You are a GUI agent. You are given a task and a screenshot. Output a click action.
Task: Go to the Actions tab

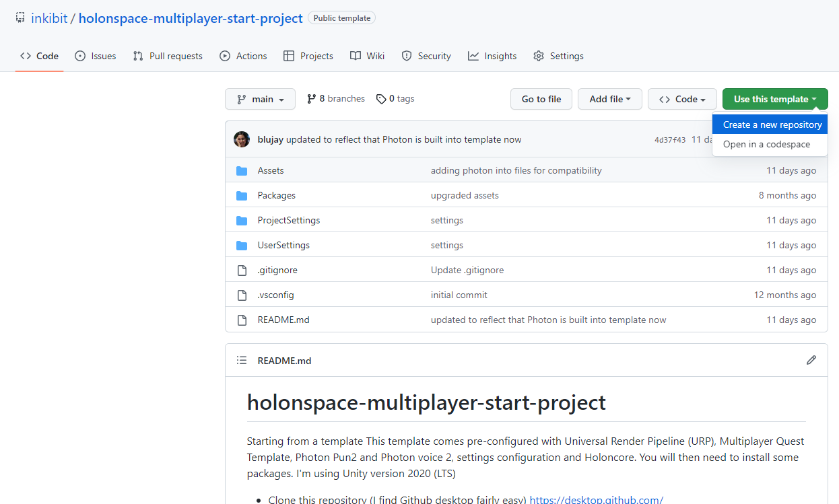click(x=243, y=56)
